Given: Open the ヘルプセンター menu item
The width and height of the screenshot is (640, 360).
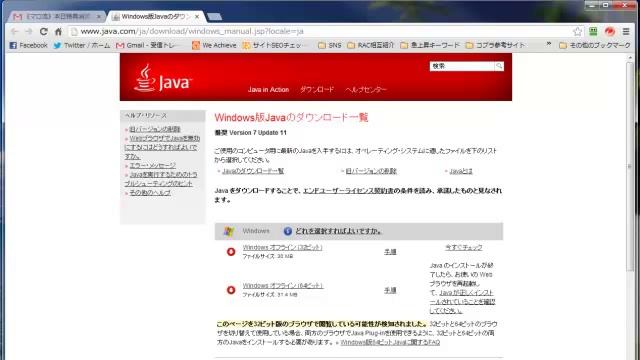Looking at the screenshot, I should tap(365, 89).
